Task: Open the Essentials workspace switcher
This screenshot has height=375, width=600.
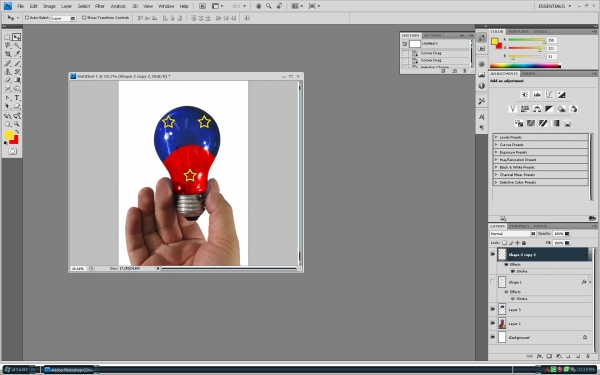Action: [554, 6]
